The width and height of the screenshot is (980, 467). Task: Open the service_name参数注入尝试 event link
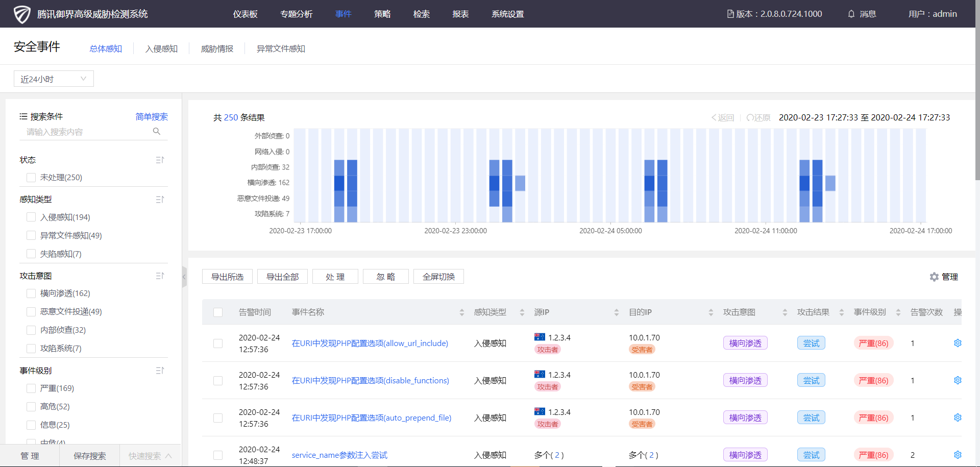[x=339, y=455]
